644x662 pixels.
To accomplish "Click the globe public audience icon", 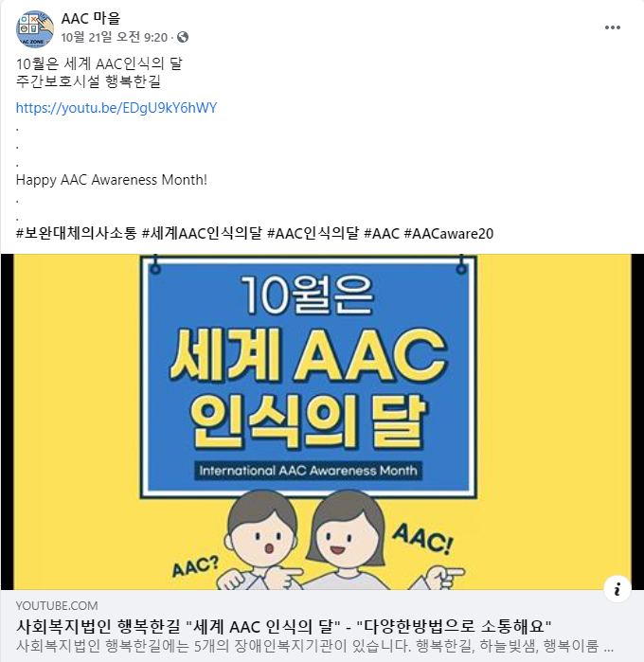I will pyautogui.click(x=183, y=37).
